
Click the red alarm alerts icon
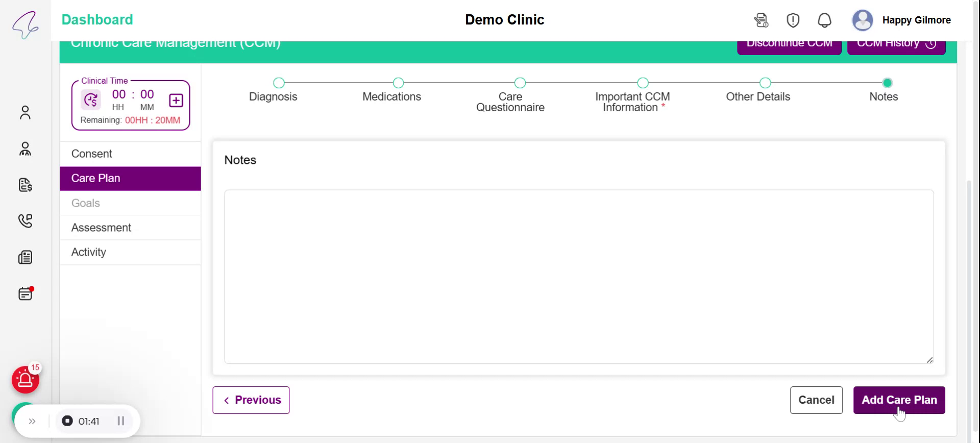click(x=26, y=380)
